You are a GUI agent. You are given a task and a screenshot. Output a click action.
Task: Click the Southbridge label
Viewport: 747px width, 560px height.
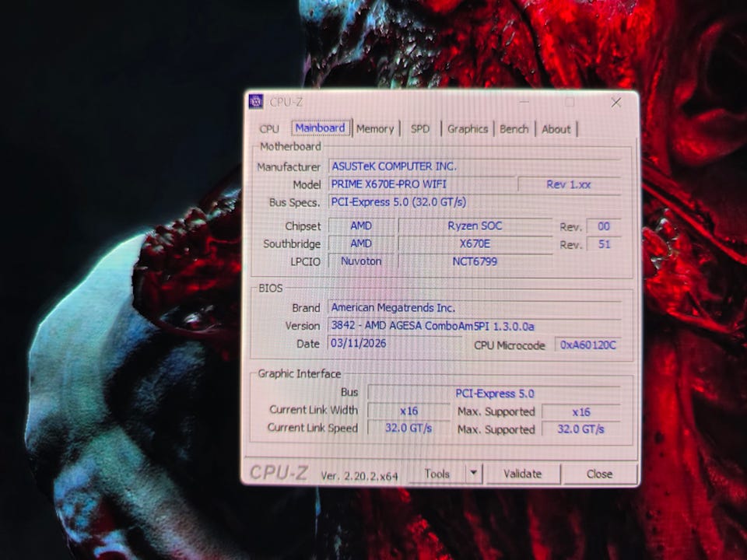tap(292, 243)
